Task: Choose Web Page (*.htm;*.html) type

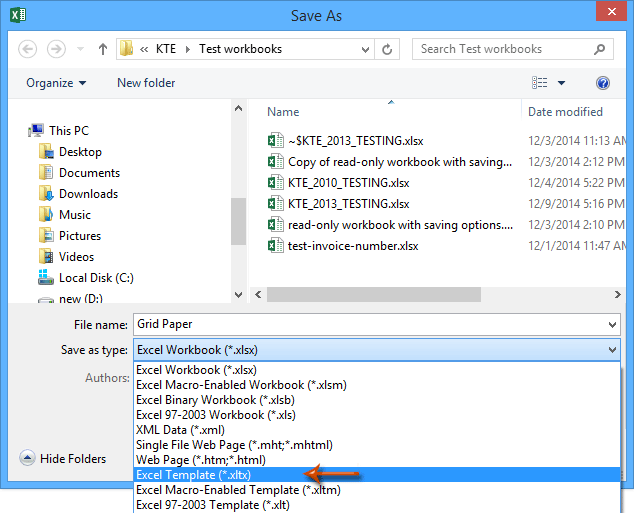Action: tap(376, 460)
